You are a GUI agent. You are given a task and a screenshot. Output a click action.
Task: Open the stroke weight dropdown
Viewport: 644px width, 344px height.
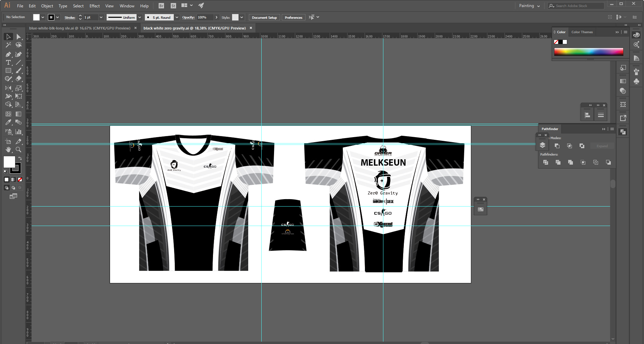pos(101,17)
